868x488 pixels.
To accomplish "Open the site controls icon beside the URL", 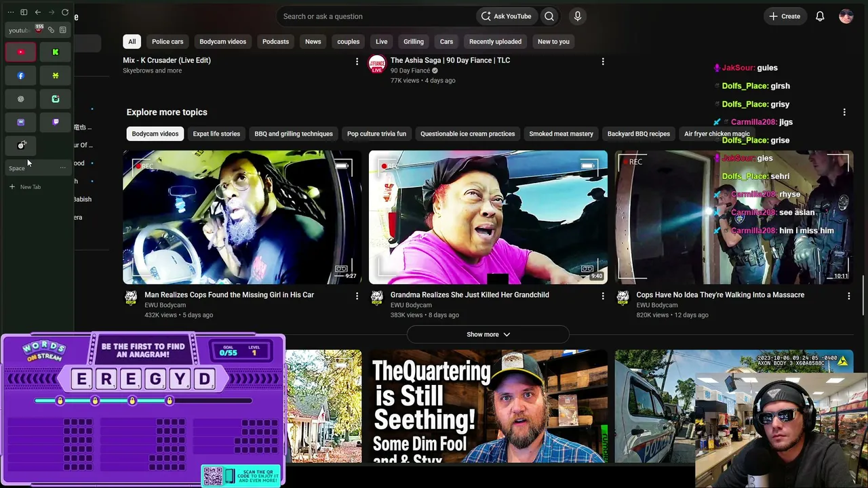I will point(63,30).
